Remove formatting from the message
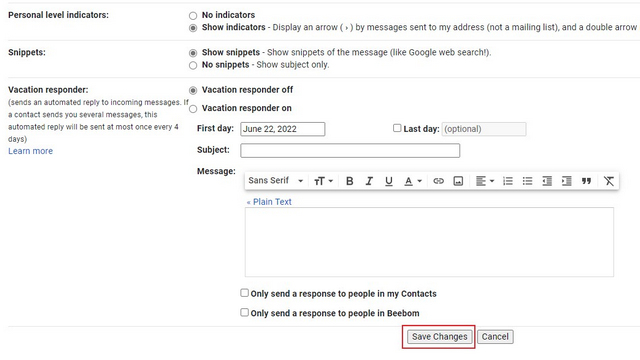 coord(609,181)
